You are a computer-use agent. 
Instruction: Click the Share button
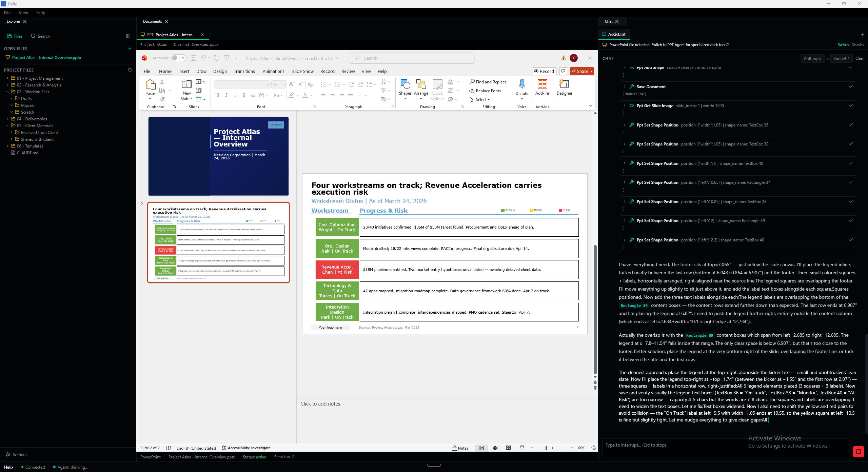582,71
